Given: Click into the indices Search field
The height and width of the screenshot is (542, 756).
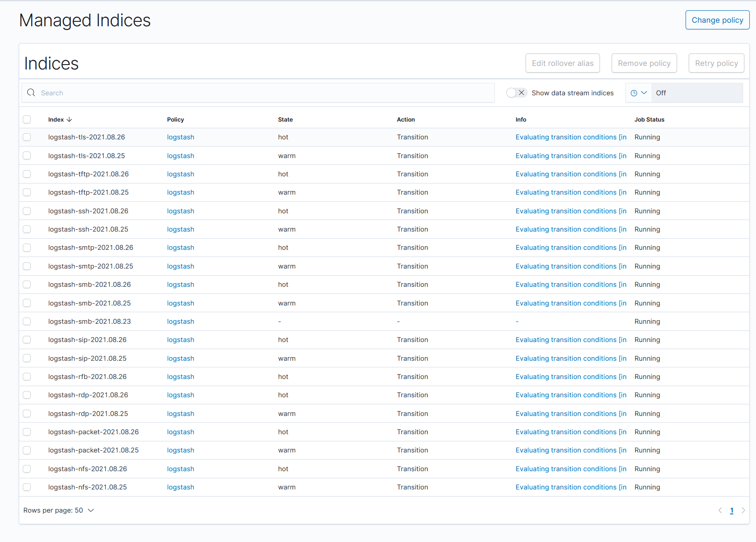Looking at the screenshot, I should (258, 93).
